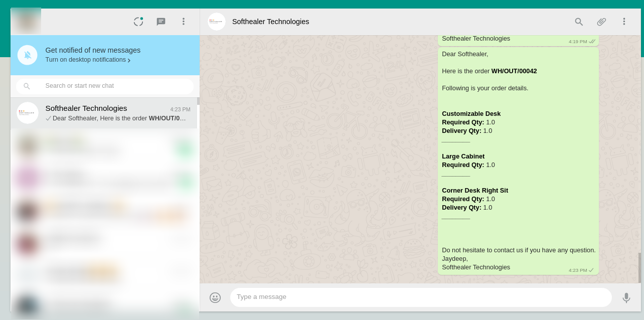Image resolution: width=644 pixels, height=320 pixels.
Task: Click the chevron next to desktop notifications
Action: (x=129, y=61)
